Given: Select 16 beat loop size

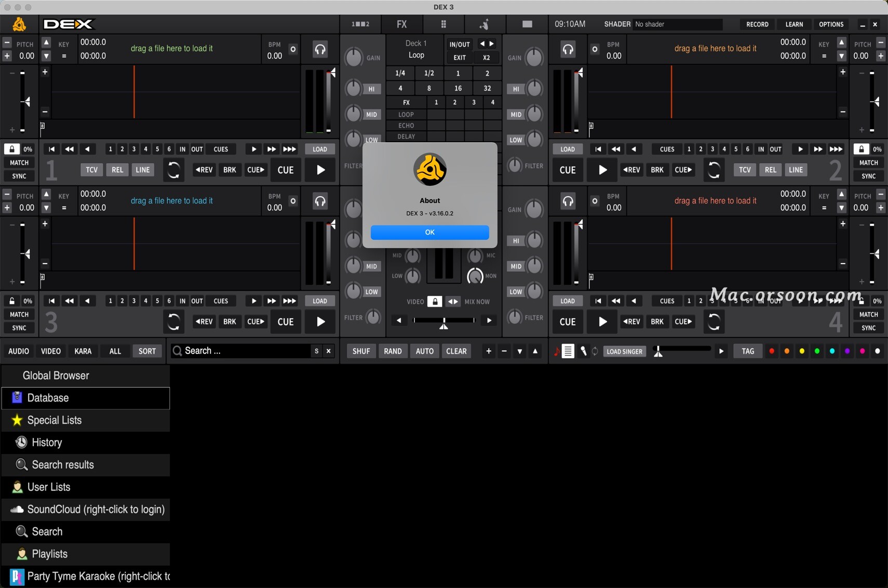Looking at the screenshot, I should coord(458,88).
